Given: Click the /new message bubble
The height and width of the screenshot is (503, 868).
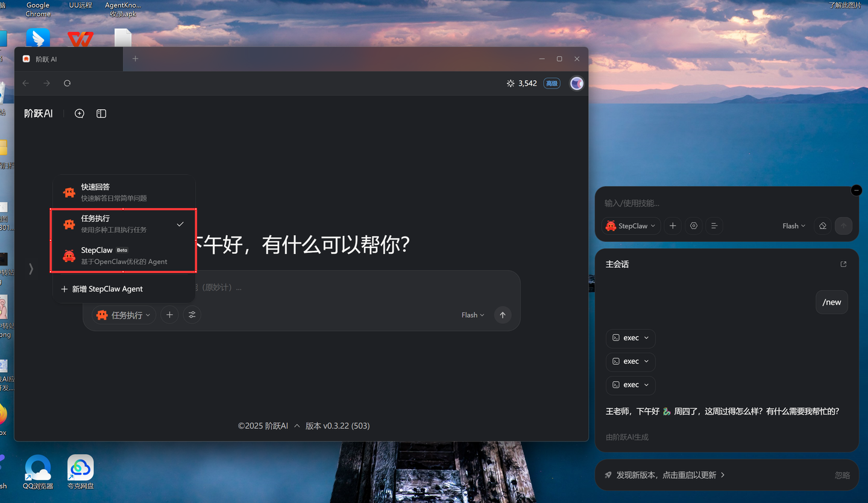Looking at the screenshot, I should tap(832, 302).
